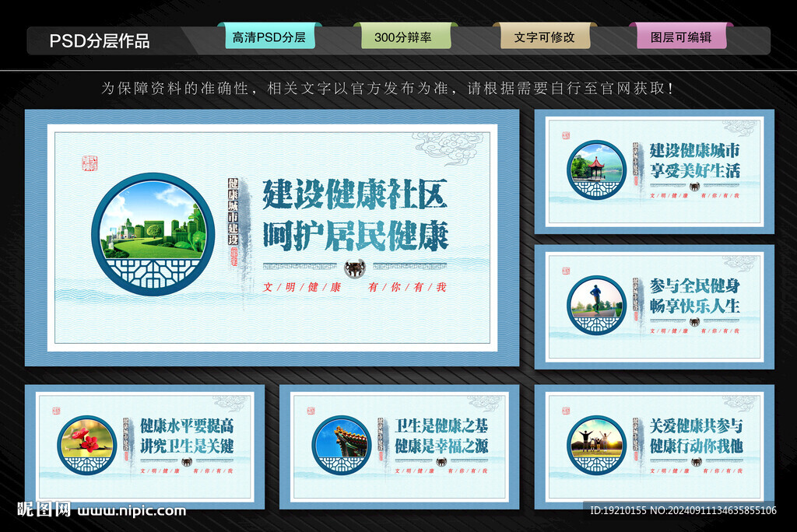Image resolution: width=797 pixels, height=532 pixels.
Task: Click red 文明健康 slogan in large poster
Action: [301, 287]
